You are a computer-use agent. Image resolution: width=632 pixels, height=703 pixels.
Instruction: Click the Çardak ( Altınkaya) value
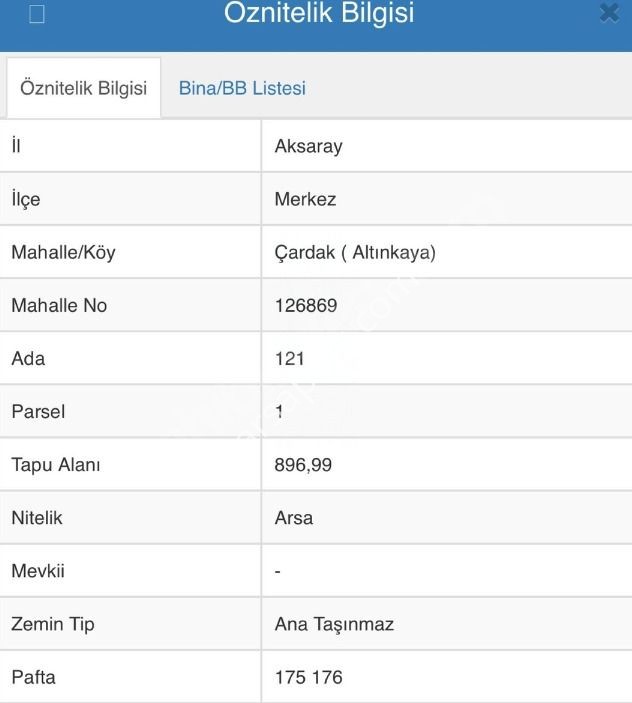click(355, 252)
